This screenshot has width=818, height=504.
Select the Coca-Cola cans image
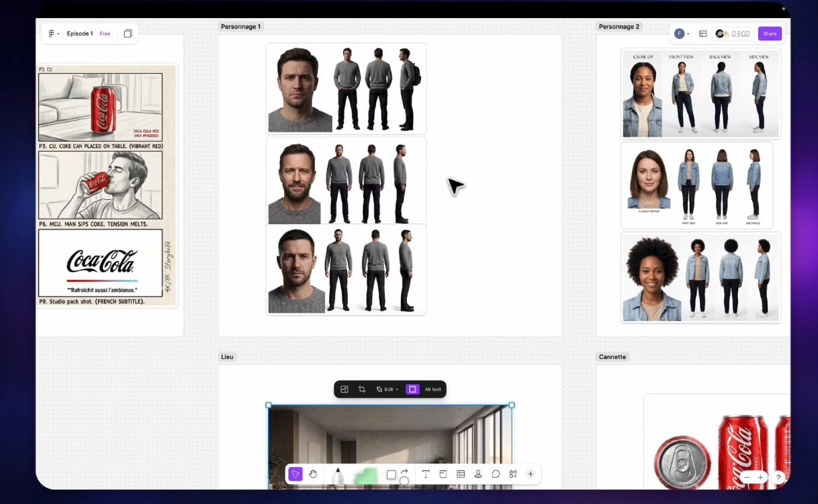(x=717, y=442)
